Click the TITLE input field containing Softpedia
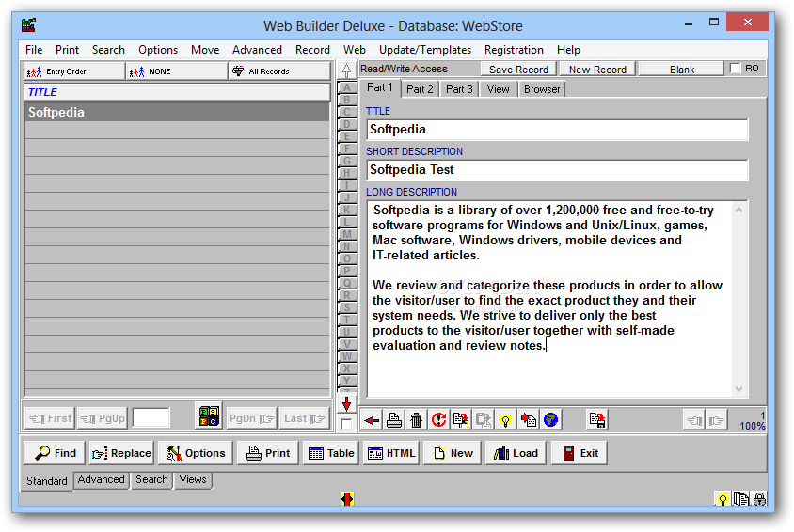This screenshot has width=794, height=532. click(557, 130)
